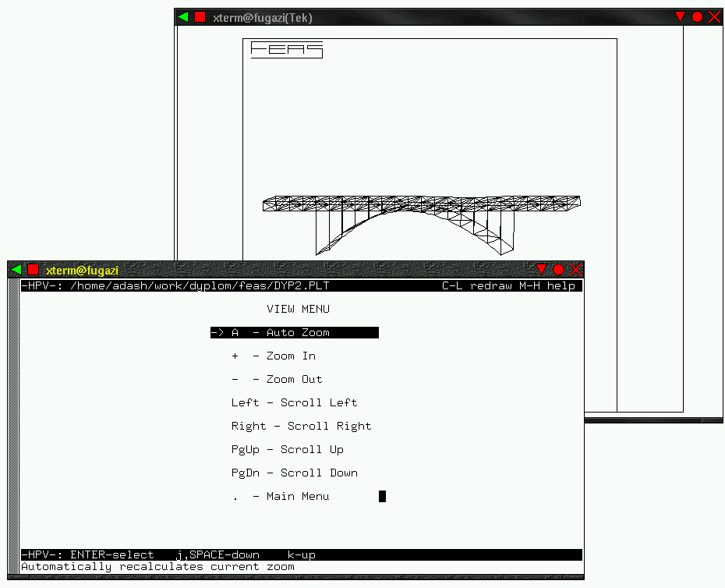This screenshot has width=725, height=588.
Task: Click red circle icon in Tek window title bar
Action: (x=697, y=17)
